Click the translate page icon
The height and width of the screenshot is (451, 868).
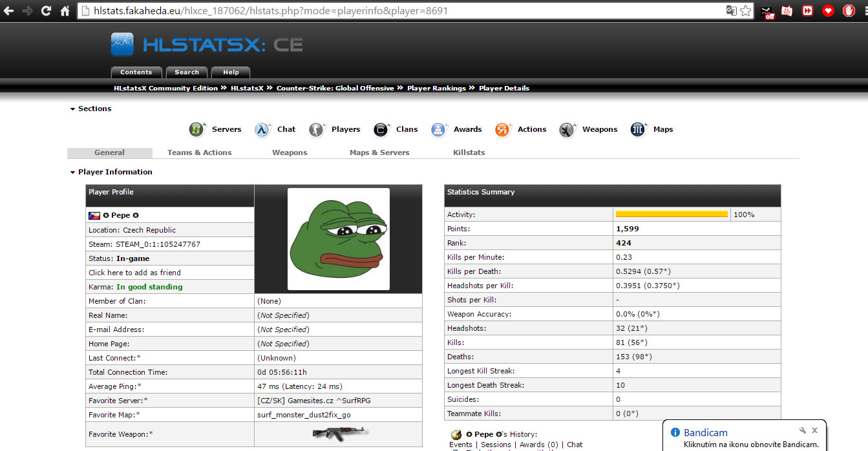tap(731, 10)
